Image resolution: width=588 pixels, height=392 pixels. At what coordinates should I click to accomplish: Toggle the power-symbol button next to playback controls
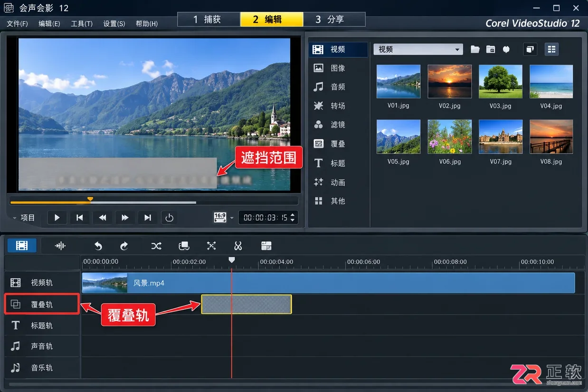(x=169, y=218)
